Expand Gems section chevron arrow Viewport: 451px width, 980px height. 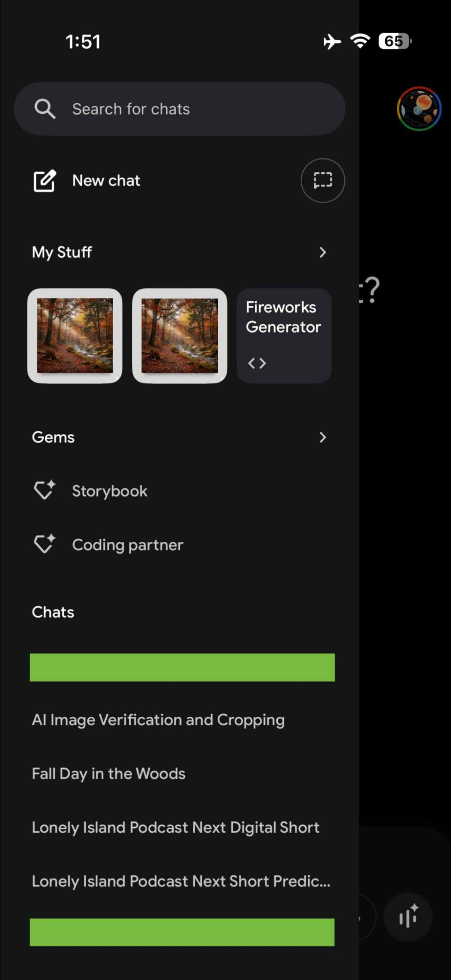322,437
